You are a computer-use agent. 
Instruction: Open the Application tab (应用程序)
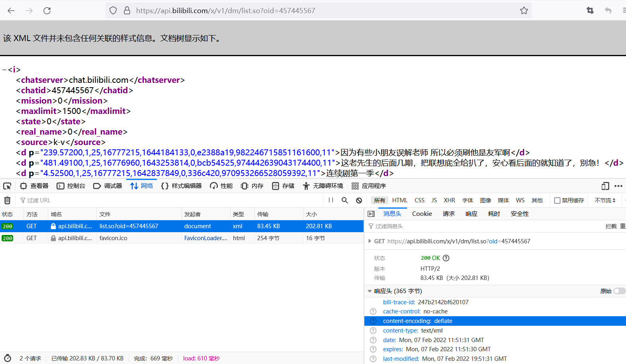pos(369,186)
